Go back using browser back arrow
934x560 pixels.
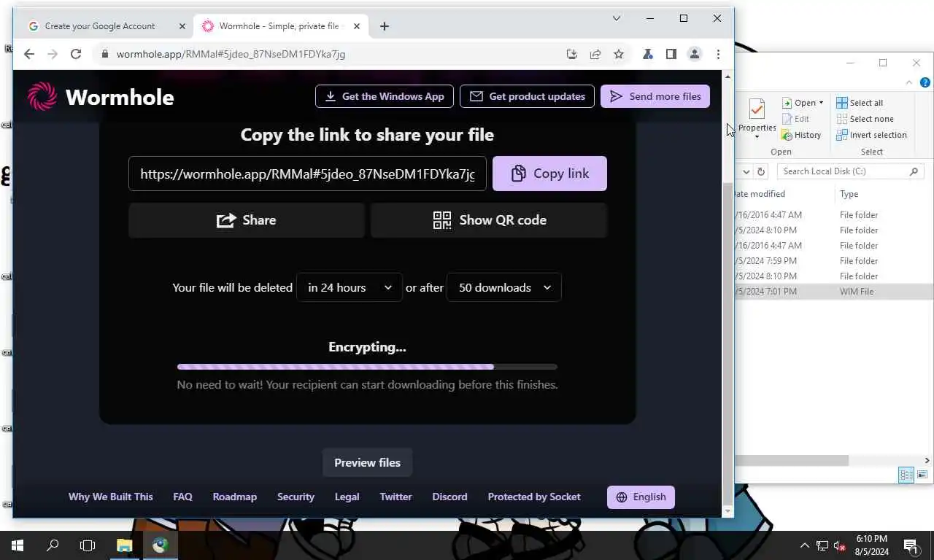coord(28,54)
